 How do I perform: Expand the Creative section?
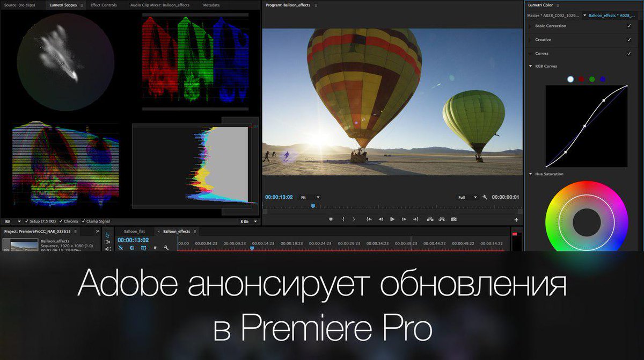click(x=530, y=40)
